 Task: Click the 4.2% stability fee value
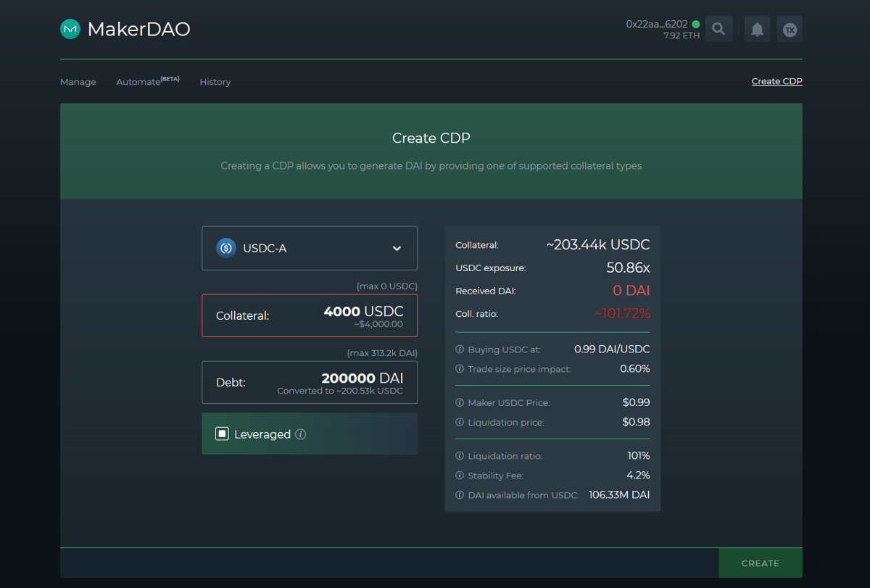pyautogui.click(x=638, y=476)
